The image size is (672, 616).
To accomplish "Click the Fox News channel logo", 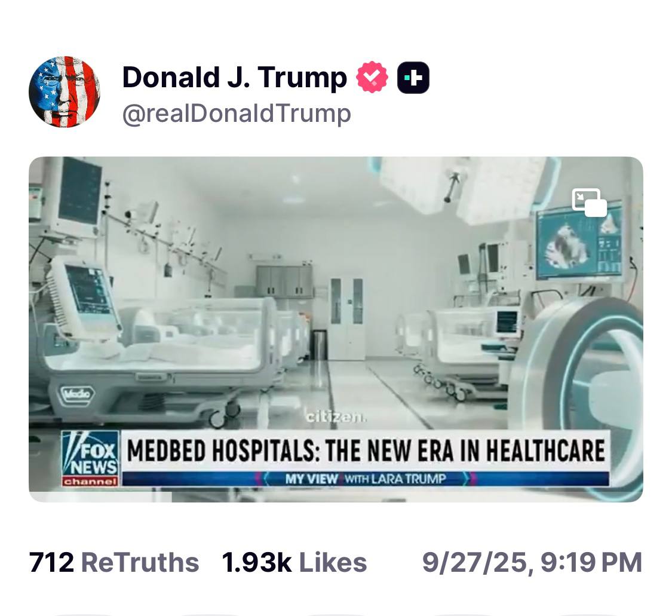I will 91,458.
